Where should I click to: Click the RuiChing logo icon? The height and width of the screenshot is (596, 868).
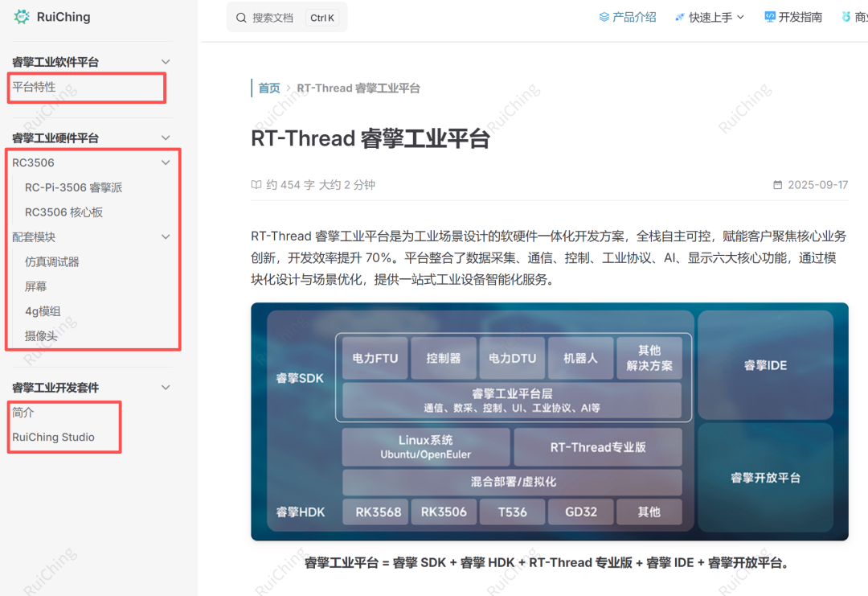point(22,17)
